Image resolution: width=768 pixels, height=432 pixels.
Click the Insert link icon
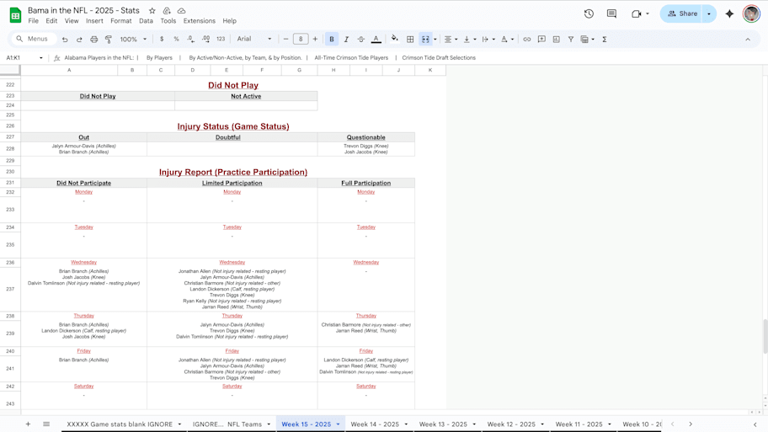coord(527,39)
